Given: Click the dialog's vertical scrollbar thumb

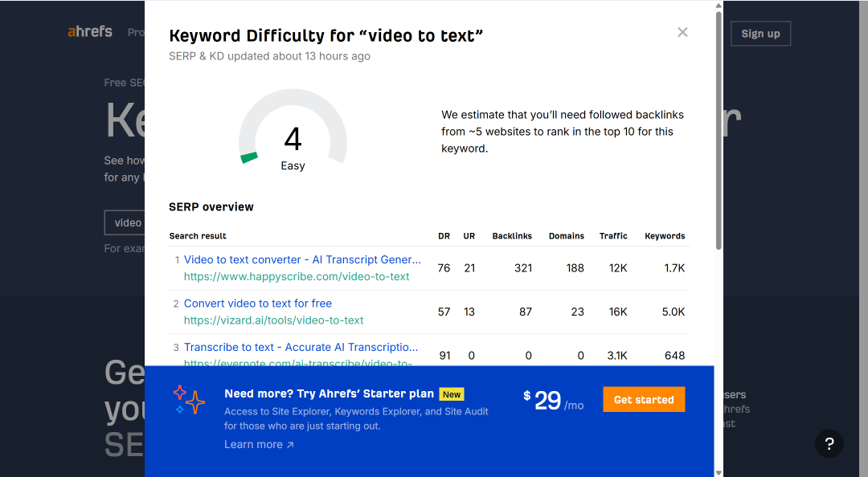Looking at the screenshot, I should coord(719,131).
